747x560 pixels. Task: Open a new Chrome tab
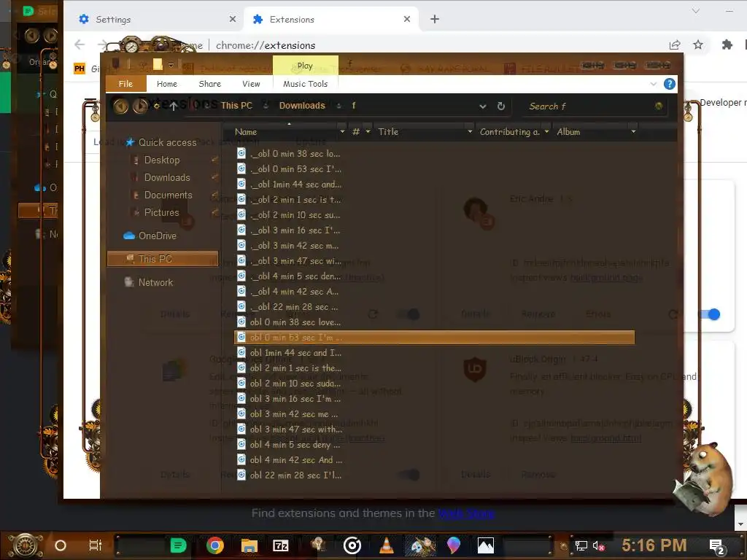pos(435,19)
